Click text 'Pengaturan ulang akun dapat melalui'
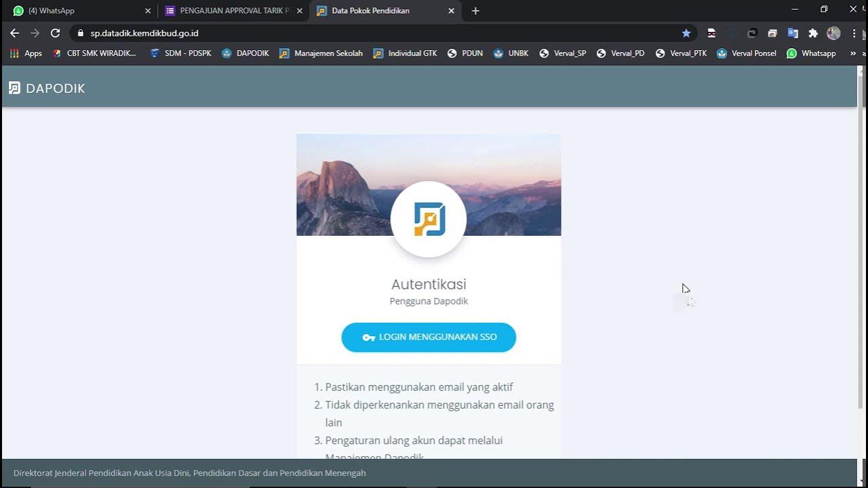The image size is (868, 488). pos(414,441)
